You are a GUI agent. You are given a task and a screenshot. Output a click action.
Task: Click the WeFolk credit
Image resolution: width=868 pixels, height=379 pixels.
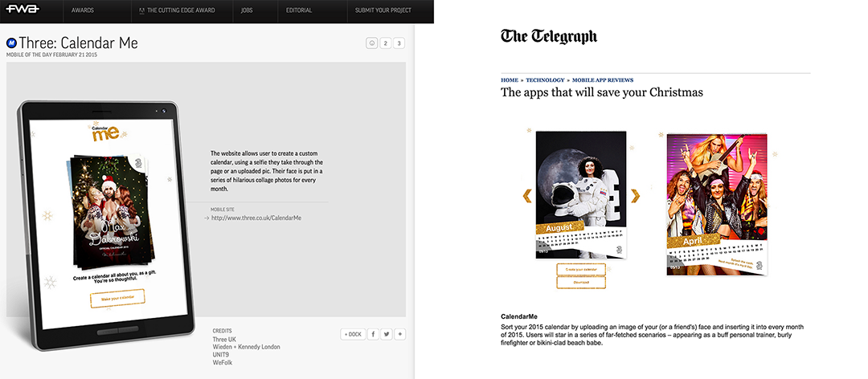[223, 362]
